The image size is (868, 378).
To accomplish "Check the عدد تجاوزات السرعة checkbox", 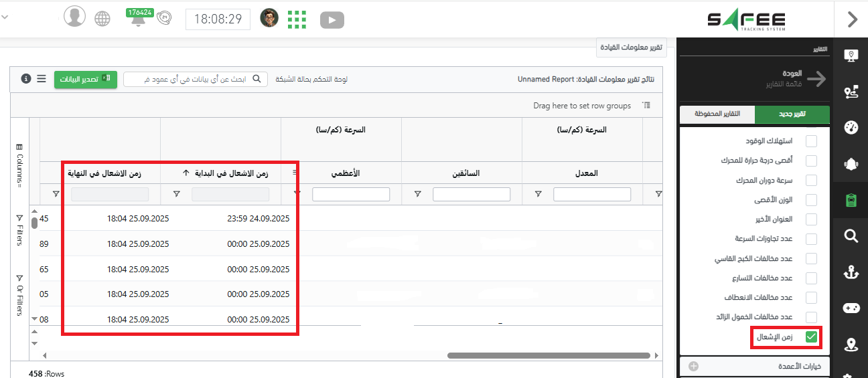I will click(811, 239).
